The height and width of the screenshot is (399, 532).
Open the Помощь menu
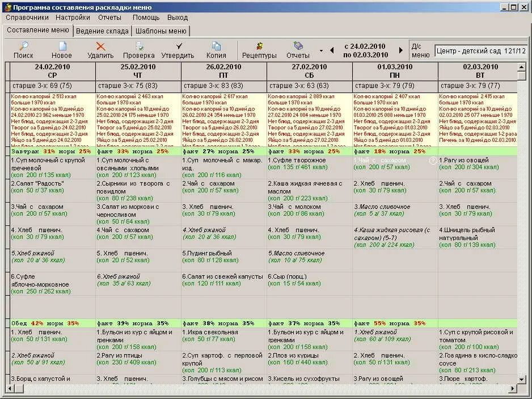(146, 18)
